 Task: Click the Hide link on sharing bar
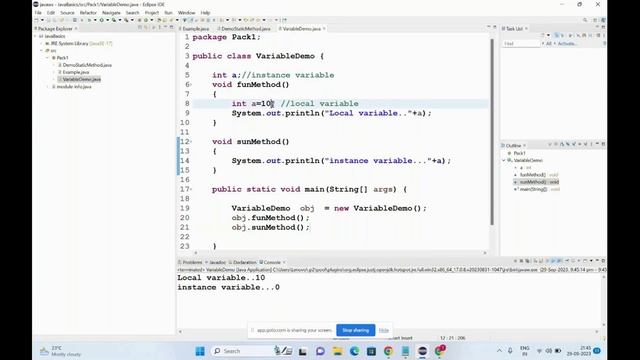tap(384, 330)
